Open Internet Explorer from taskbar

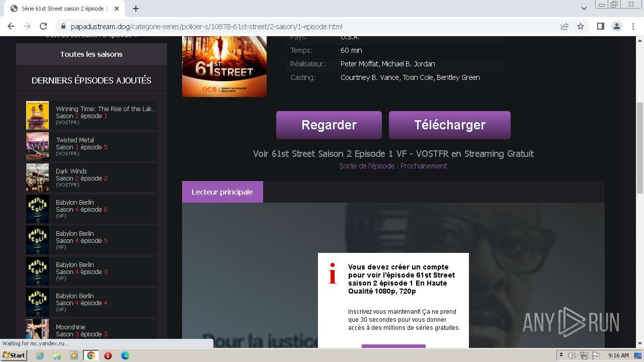40,355
